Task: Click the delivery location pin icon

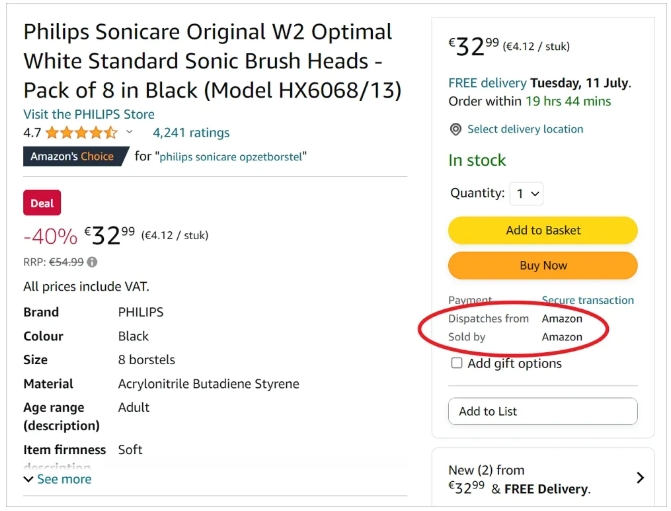Action: [456, 130]
